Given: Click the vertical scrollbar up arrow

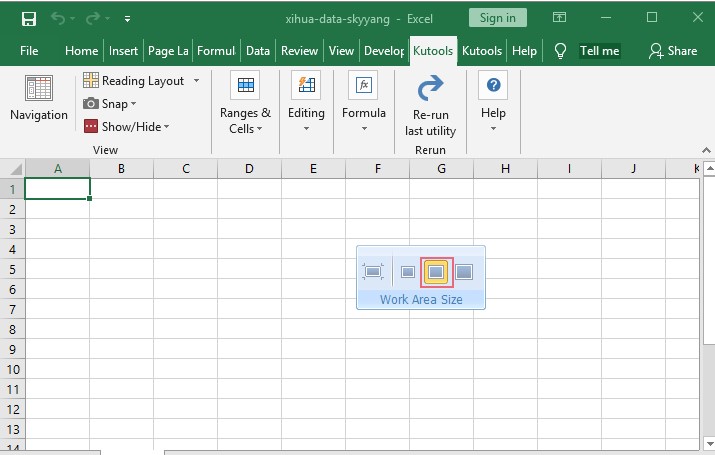Looking at the screenshot, I should (710, 168).
